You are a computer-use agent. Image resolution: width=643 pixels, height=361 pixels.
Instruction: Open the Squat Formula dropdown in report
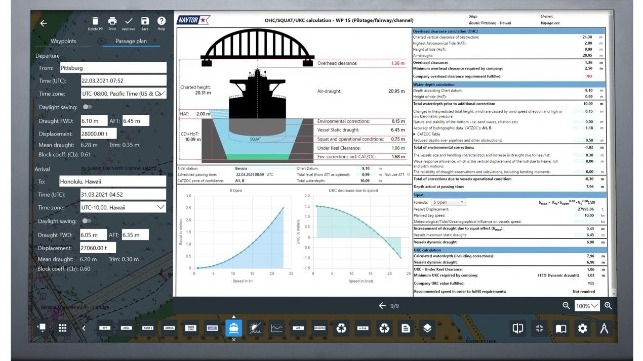pyautogui.click(x=448, y=202)
